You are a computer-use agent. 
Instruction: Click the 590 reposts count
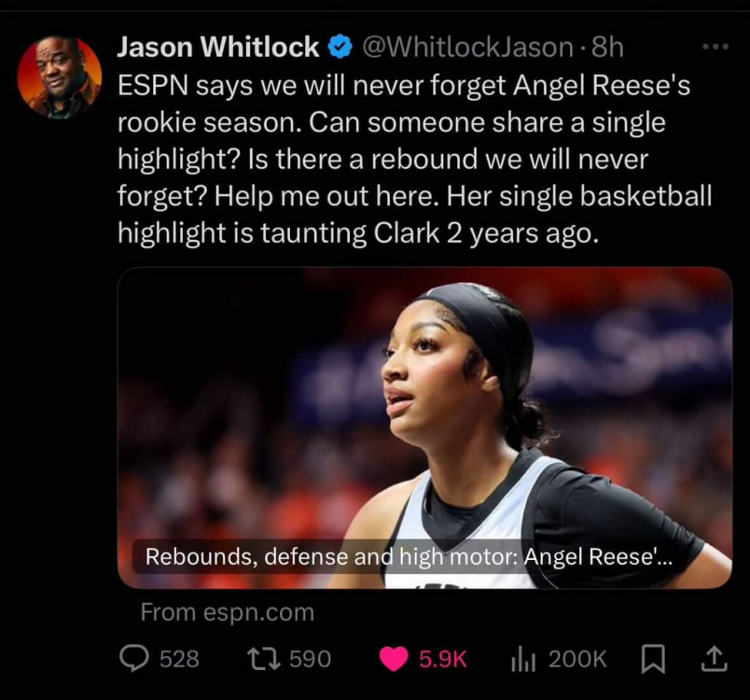point(310,659)
